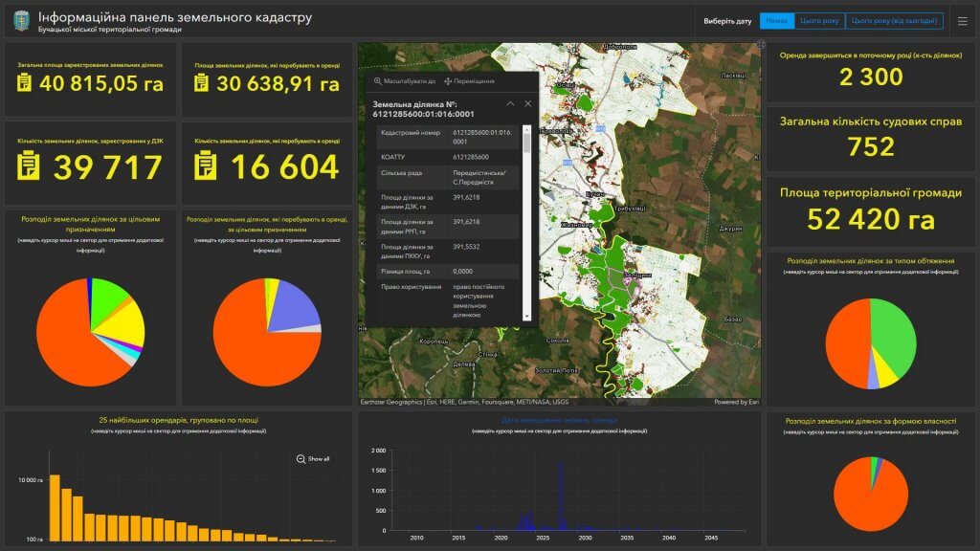Click the Виберіть дату label
This screenshot has height=551, width=980.
(727, 21)
